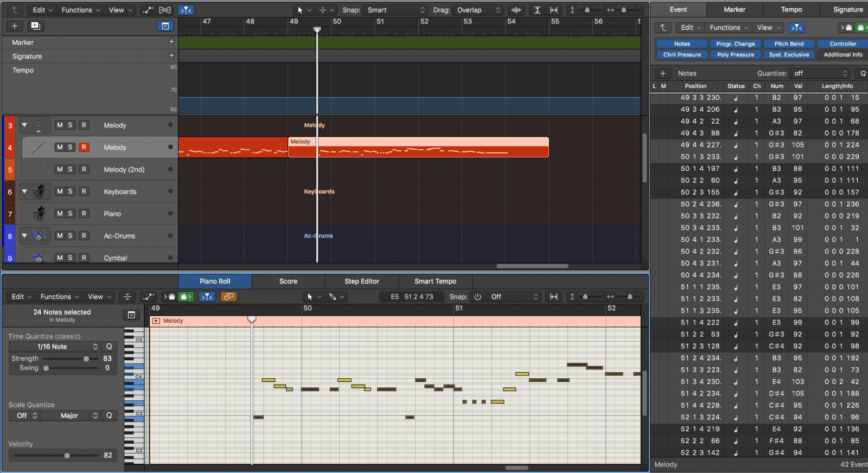Open the View menu in the Piano Roll

click(x=99, y=297)
